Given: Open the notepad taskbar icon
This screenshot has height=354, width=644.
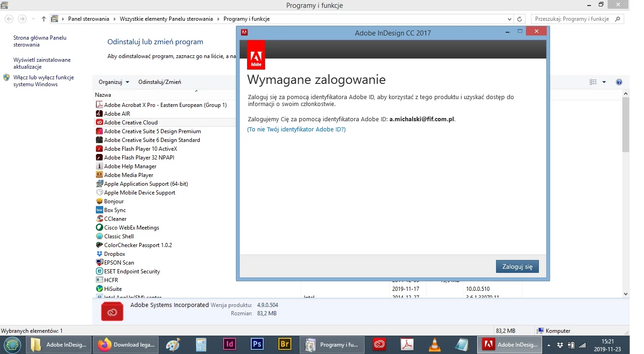Looking at the screenshot, I should click(x=461, y=344).
